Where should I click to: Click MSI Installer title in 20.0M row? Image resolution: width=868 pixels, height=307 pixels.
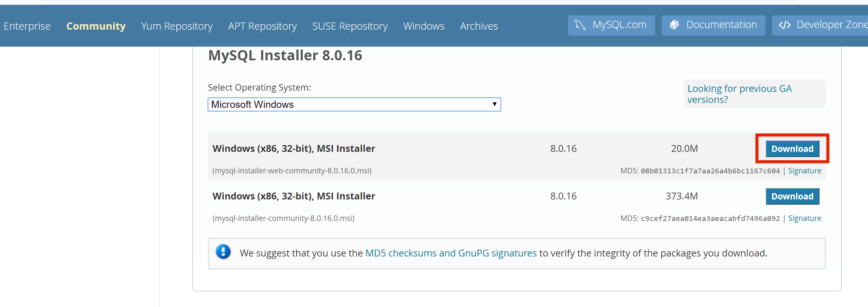pos(294,148)
